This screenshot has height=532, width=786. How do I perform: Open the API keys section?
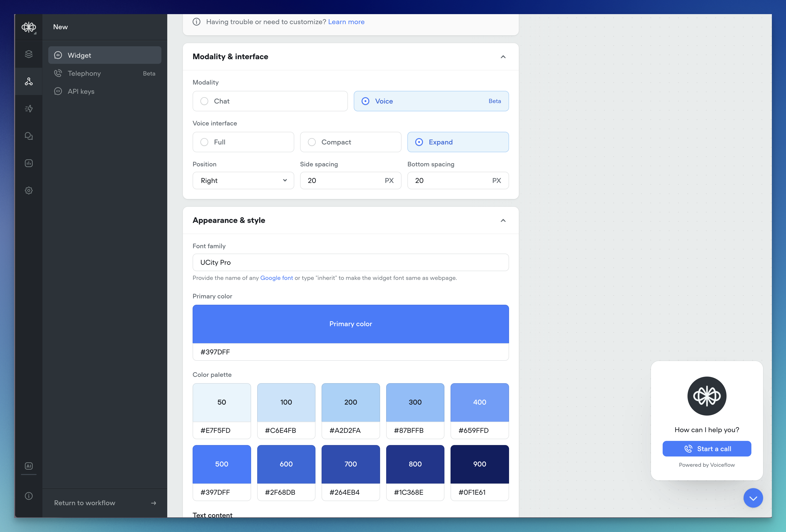pyautogui.click(x=80, y=91)
